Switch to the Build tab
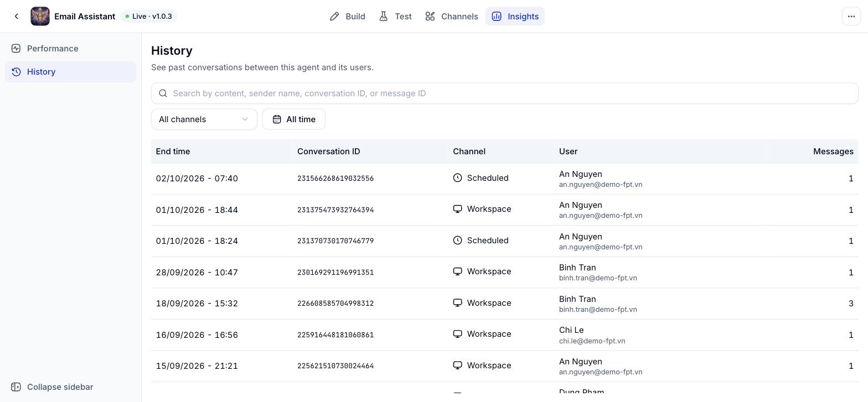The height and width of the screenshot is (402, 868). pyautogui.click(x=348, y=17)
